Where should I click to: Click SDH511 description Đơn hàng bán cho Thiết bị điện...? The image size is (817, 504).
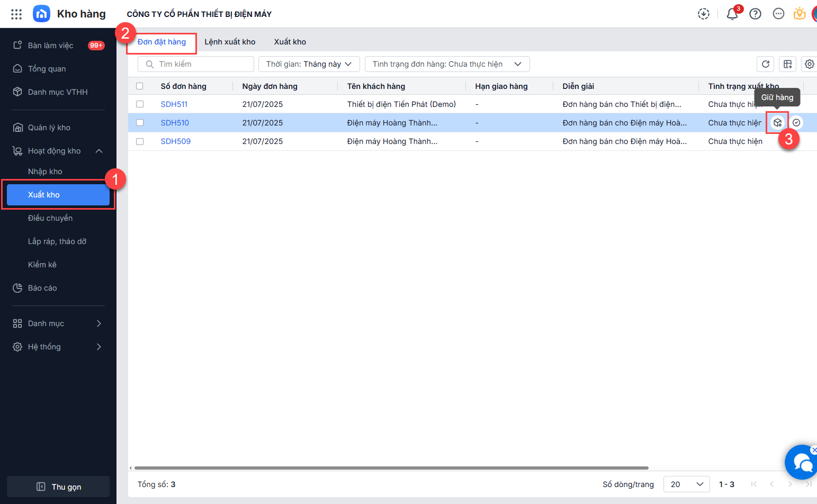pyautogui.click(x=622, y=104)
